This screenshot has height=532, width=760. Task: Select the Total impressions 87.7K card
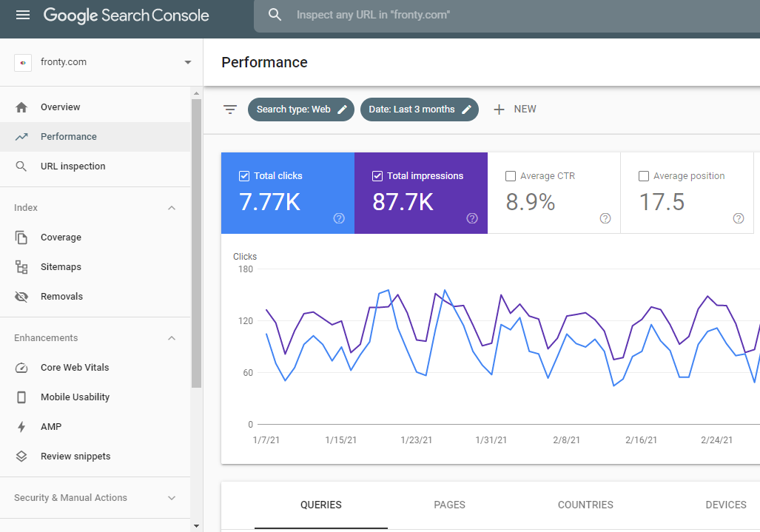(421, 193)
